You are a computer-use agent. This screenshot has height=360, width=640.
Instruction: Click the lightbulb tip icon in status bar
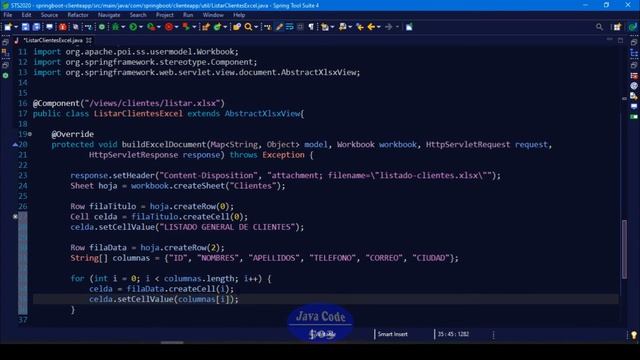(634, 335)
